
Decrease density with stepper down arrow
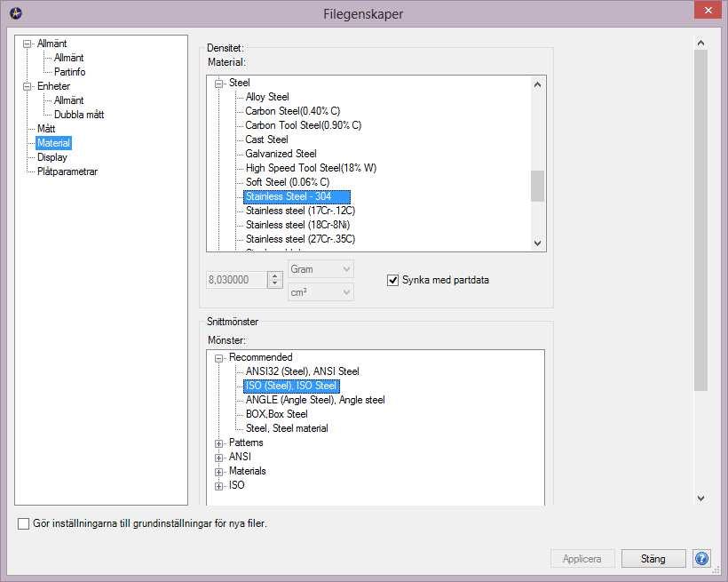(275, 283)
